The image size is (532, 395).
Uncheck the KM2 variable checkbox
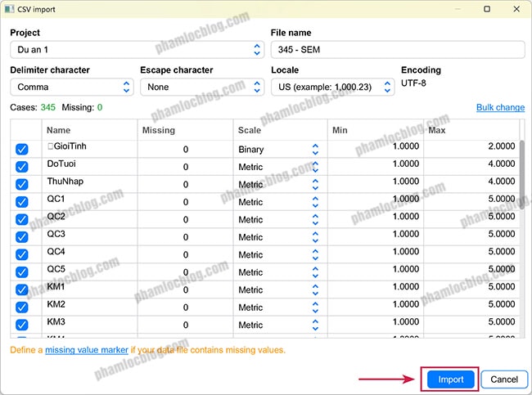pos(22,307)
